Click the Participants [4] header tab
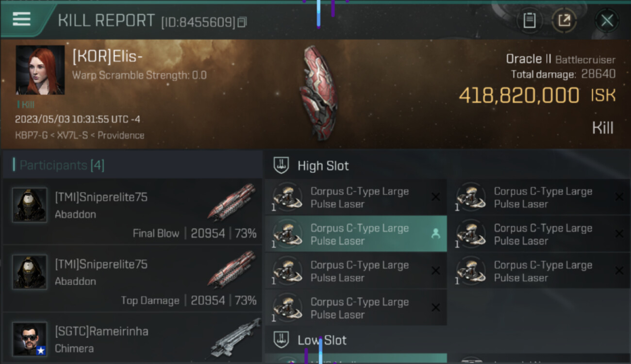 pyautogui.click(x=58, y=165)
